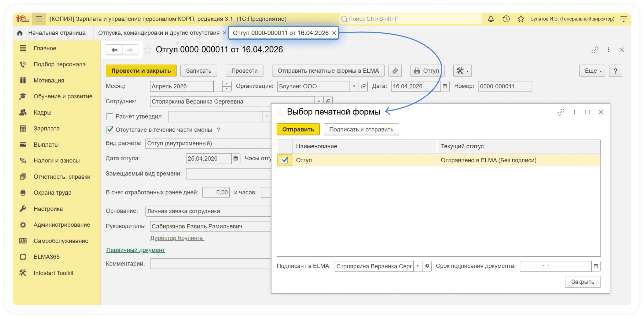Open the Директор боулинга link
The image size is (644, 318).
click(177, 238)
